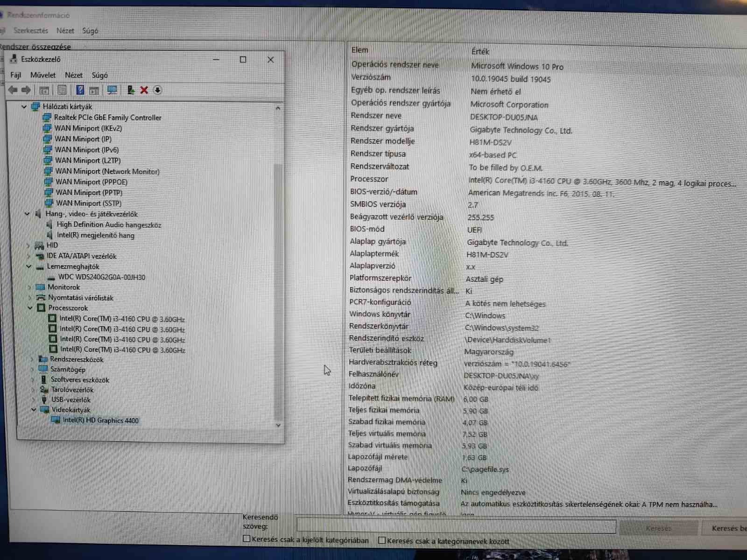Open Nézet menu in Rendszerinformáció window
This screenshot has width=747, height=560.
click(x=65, y=30)
